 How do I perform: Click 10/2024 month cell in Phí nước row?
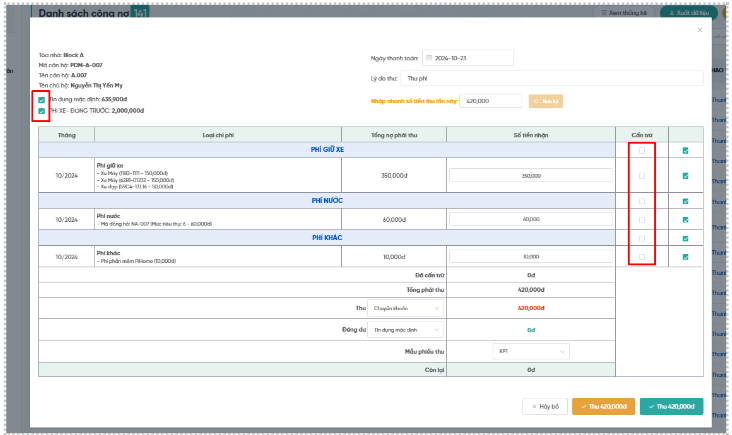[67, 219]
